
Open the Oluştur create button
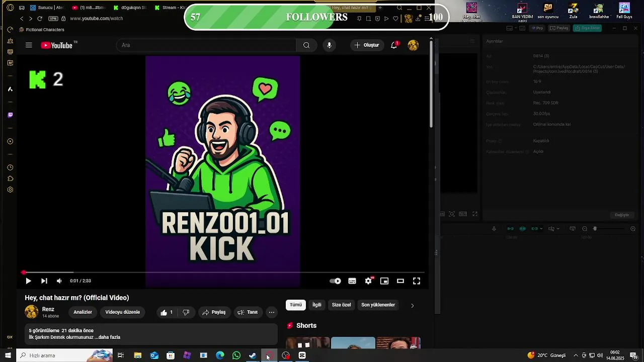coord(367,45)
